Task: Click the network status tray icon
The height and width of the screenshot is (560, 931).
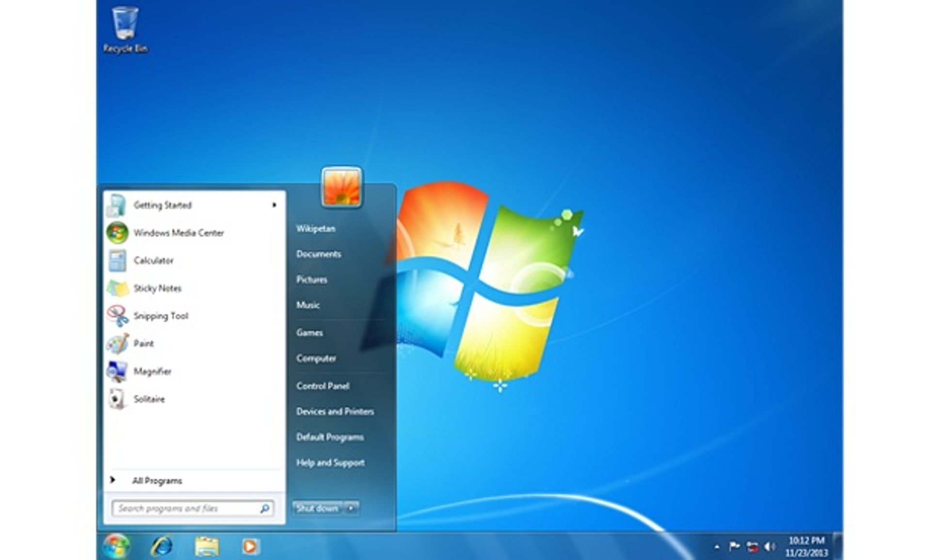Action: pos(752,547)
